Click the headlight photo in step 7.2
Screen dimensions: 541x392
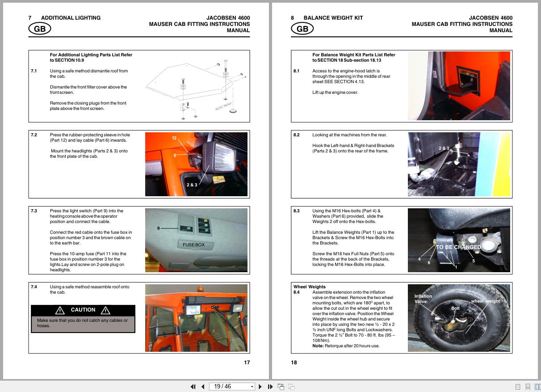[196, 164]
